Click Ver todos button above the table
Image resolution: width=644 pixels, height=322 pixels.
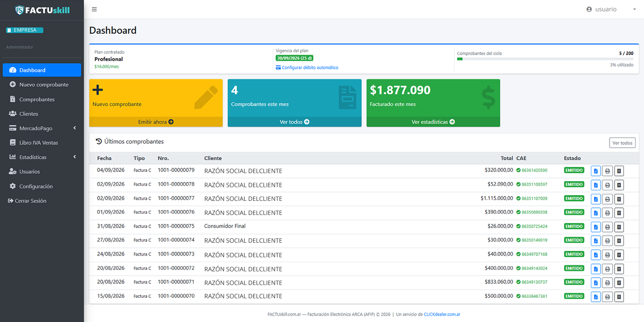pos(622,143)
